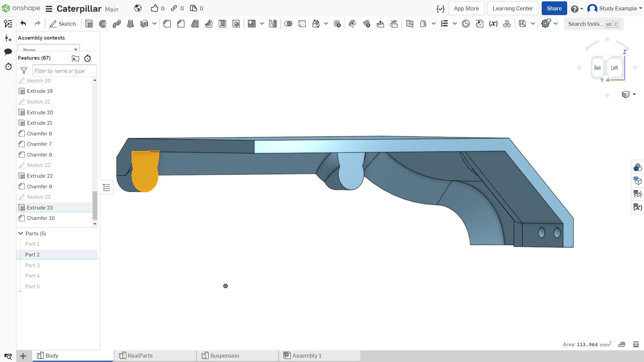Focus the Filter by name or type field

[x=64, y=71]
